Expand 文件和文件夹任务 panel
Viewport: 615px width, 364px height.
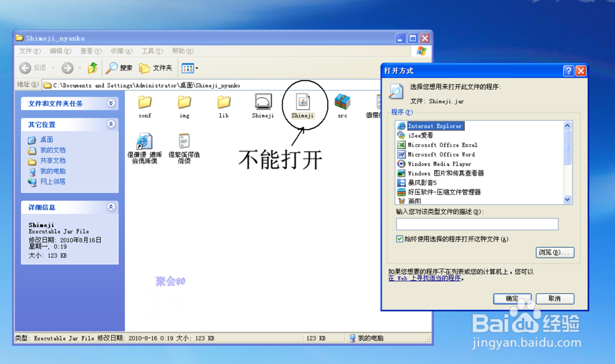click(x=111, y=103)
